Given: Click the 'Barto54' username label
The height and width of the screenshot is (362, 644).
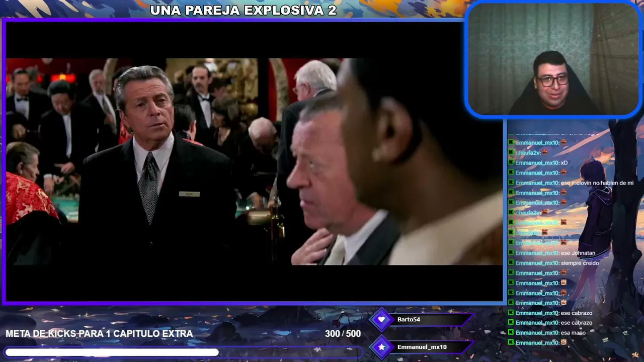Looking at the screenshot, I should 409,319.
